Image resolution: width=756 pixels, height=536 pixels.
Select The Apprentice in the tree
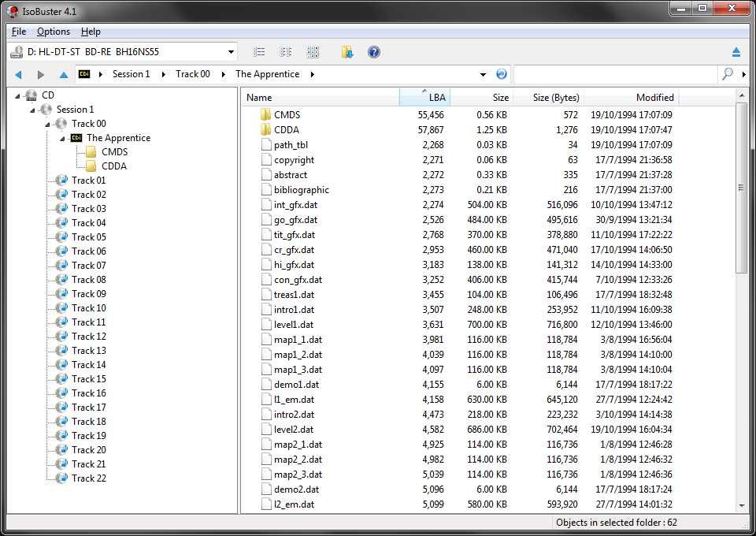[x=119, y=137]
